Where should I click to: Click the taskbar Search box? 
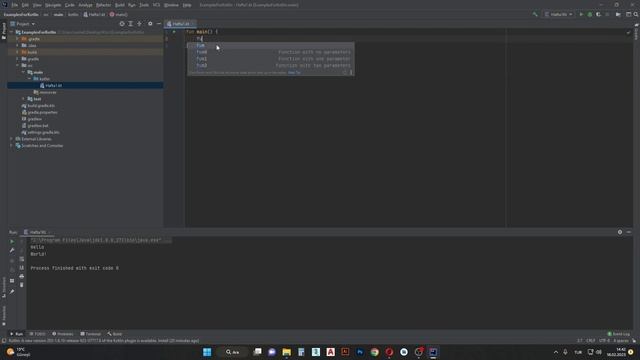[x=233, y=352]
